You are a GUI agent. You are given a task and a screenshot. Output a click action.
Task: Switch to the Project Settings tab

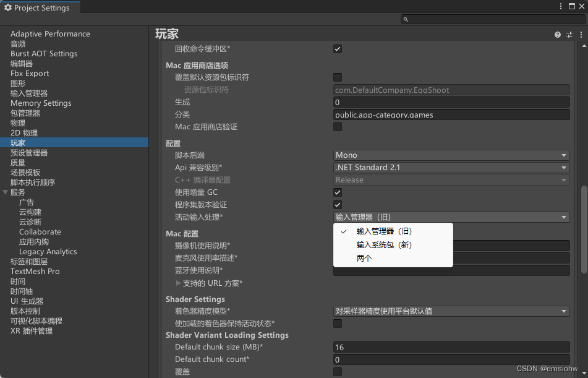[40, 7]
